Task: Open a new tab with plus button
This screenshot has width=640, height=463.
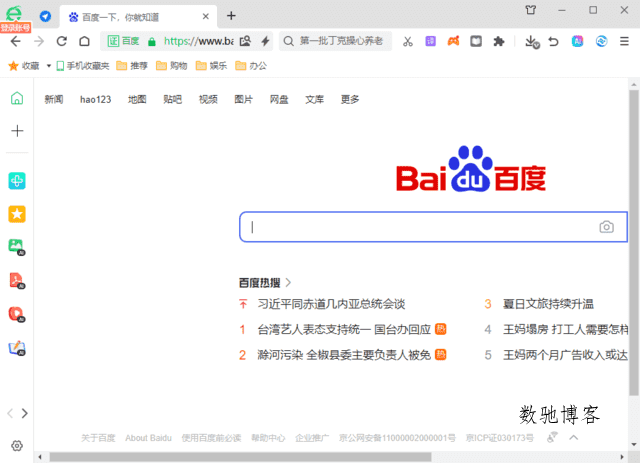Action: pos(231,16)
